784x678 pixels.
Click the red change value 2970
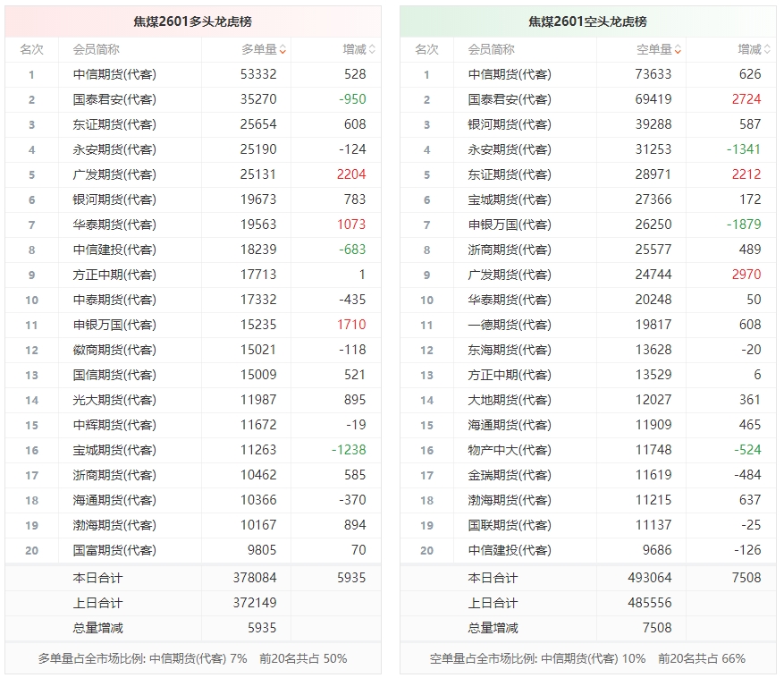coord(746,275)
